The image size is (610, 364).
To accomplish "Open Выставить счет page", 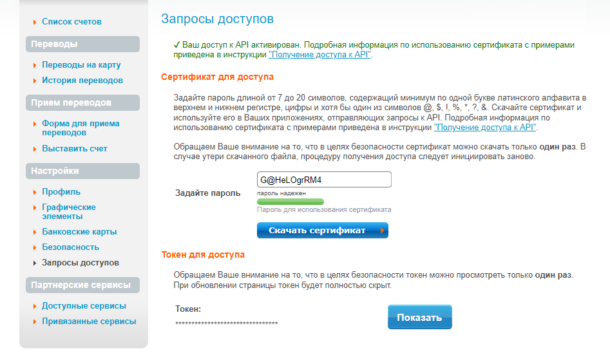I will tap(74, 149).
